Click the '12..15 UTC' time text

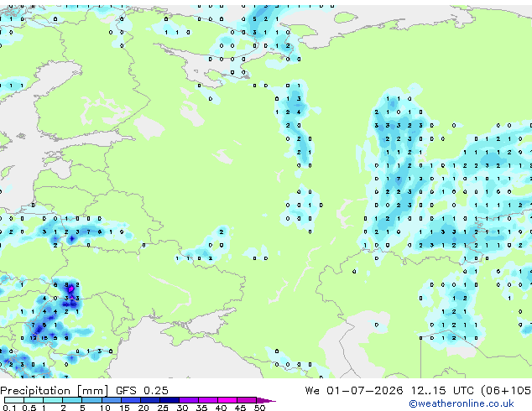442,391
